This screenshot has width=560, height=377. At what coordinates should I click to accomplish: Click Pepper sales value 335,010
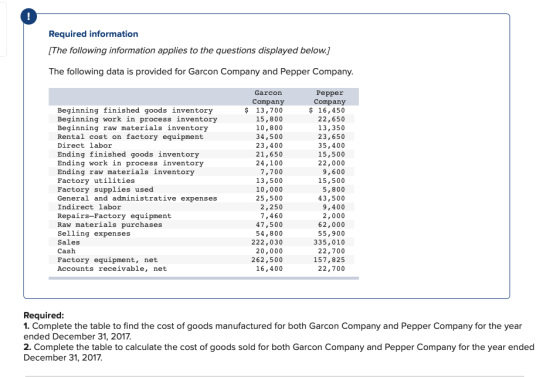(x=329, y=242)
